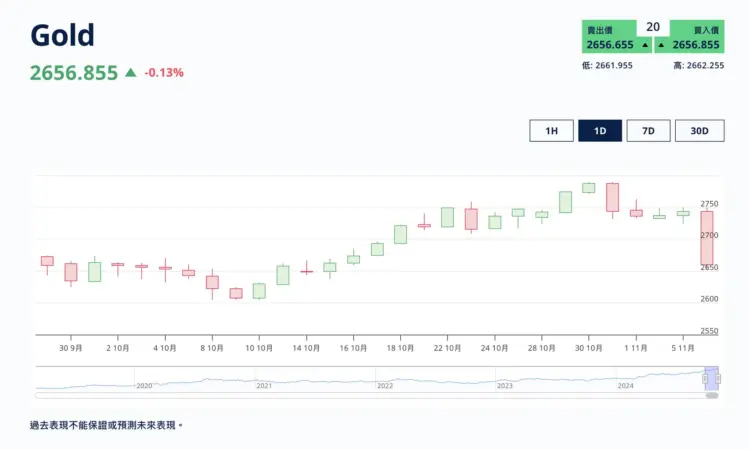Click the up arrow in sell price box
Screen dimensions: 750x449
[x=645, y=45]
